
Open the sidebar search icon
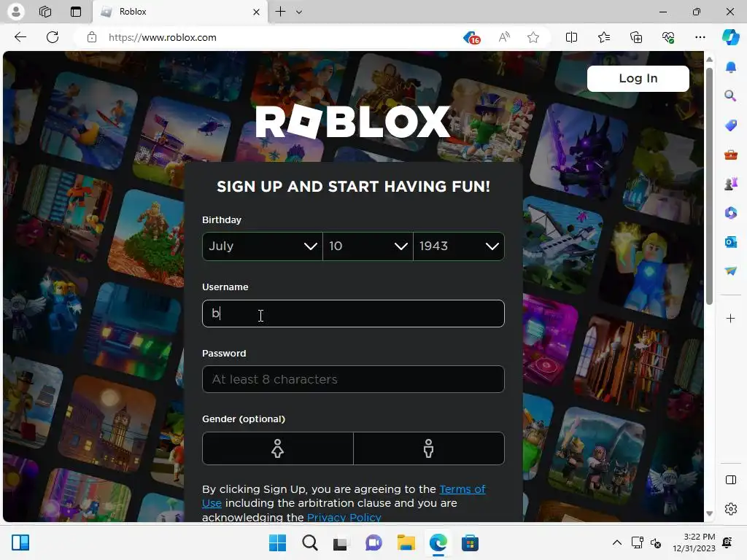click(730, 96)
